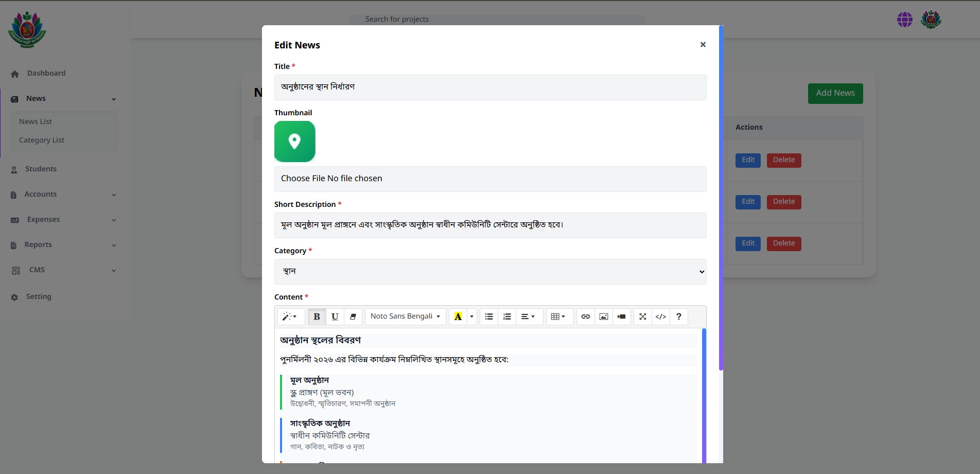
Task: Click the insert link icon
Action: click(585, 317)
